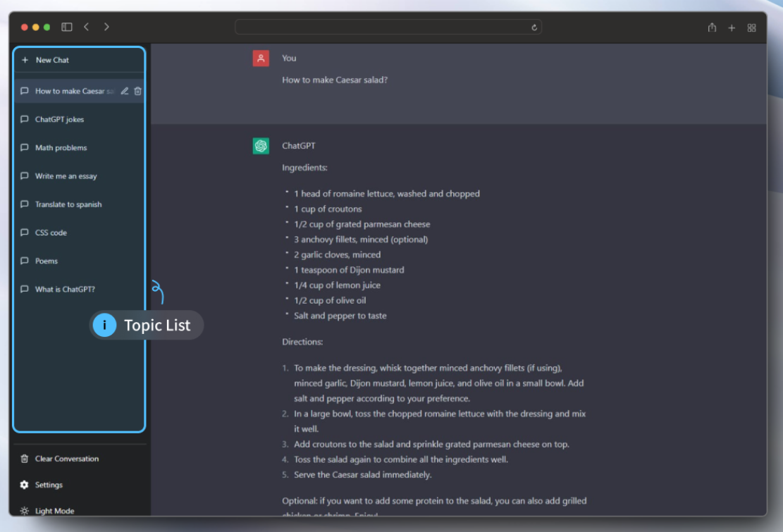Select the Translate to spanish chat
The image size is (783, 532).
[68, 204]
